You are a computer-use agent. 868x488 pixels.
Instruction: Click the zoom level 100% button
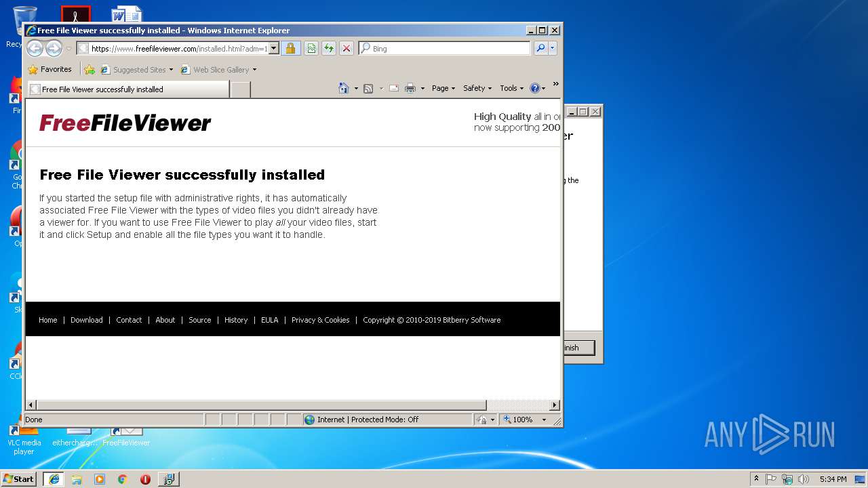pos(519,420)
